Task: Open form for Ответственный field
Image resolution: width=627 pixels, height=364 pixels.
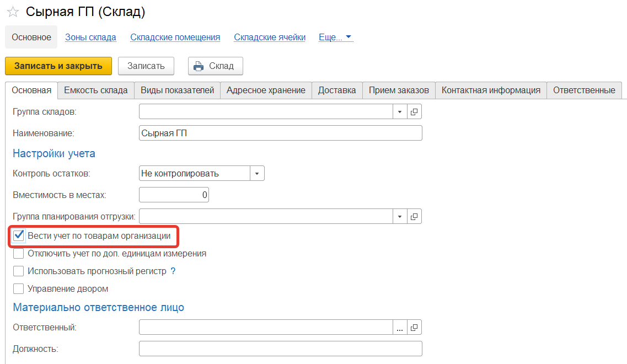Action: 415,328
